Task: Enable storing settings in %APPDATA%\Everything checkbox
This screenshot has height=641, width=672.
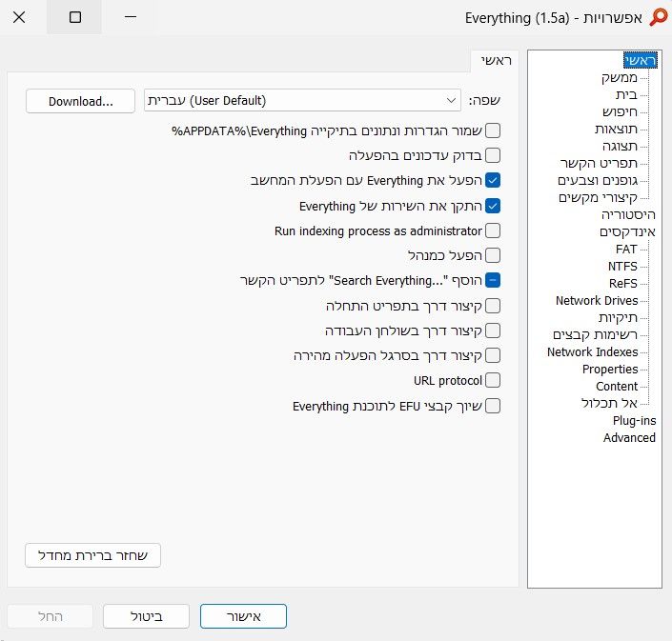Action: (x=493, y=130)
